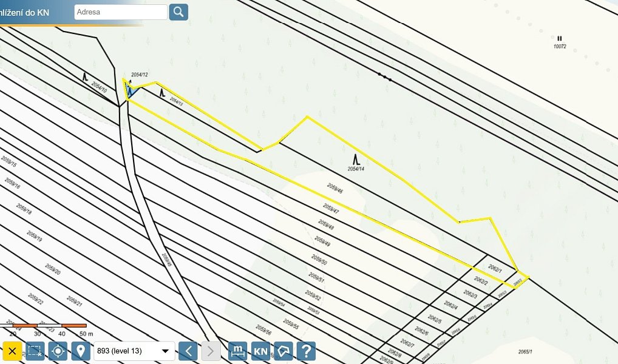Click parcel label 2062/2
The width and height of the screenshot is (618, 364).
coord(481,281)
